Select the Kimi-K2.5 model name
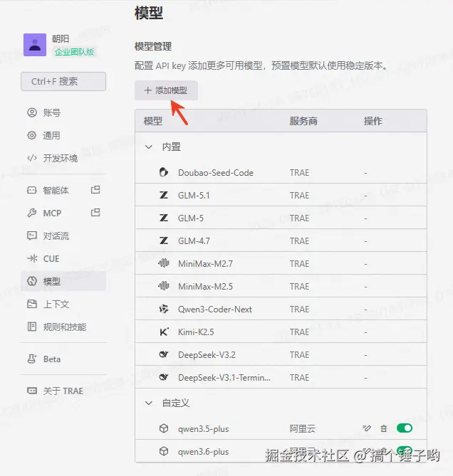 tap(196, 332)
